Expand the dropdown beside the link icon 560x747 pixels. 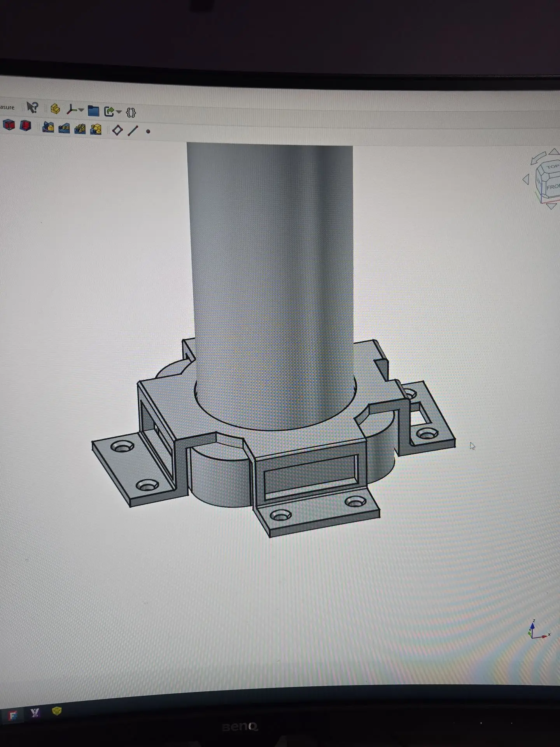tap(119, 112)
